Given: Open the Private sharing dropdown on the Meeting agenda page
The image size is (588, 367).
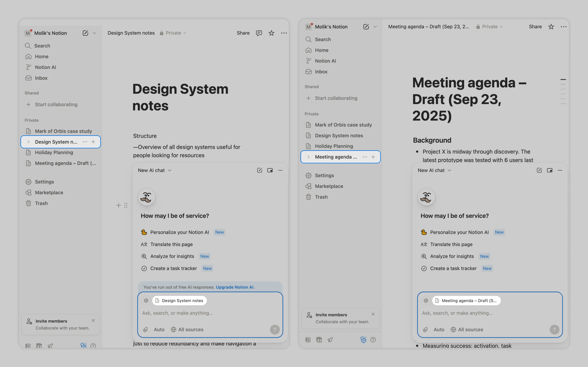Looking at the screenshot, I should 489,27.
